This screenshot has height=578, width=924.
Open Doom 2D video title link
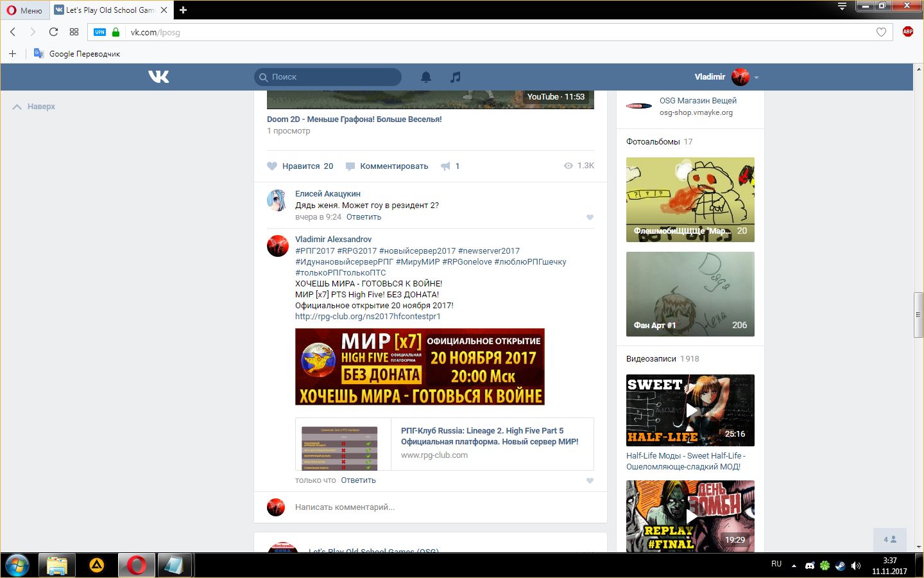point(354,119)
